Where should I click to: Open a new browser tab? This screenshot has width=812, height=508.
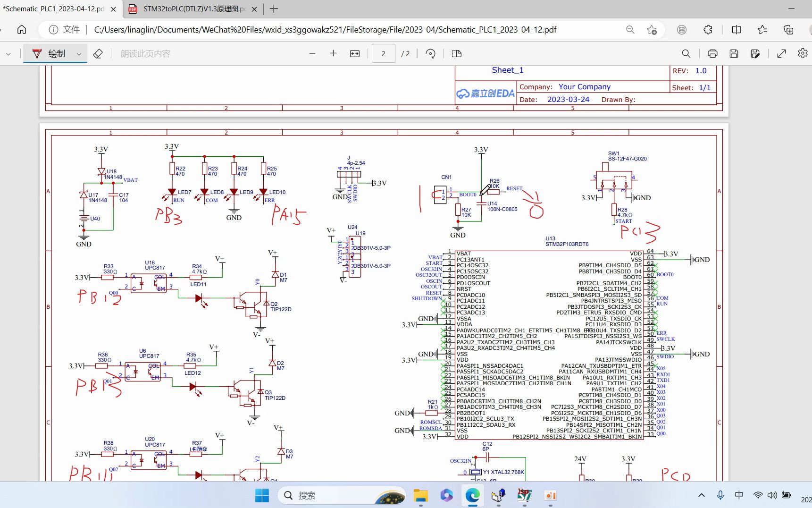point(274,9)
